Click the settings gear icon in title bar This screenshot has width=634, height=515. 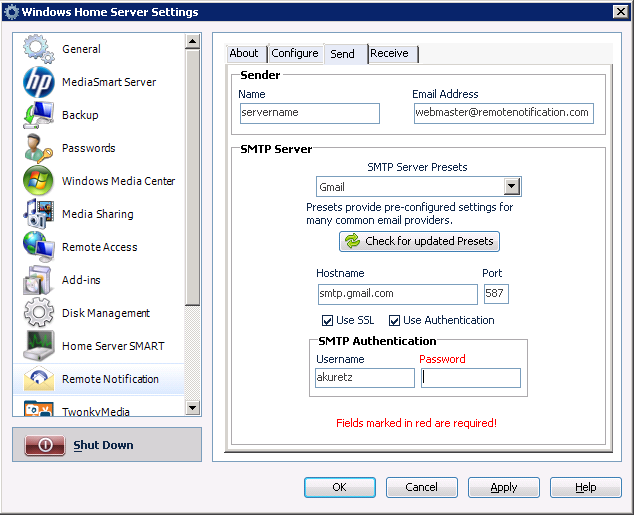pyautogui.click(x=11, y=12)
